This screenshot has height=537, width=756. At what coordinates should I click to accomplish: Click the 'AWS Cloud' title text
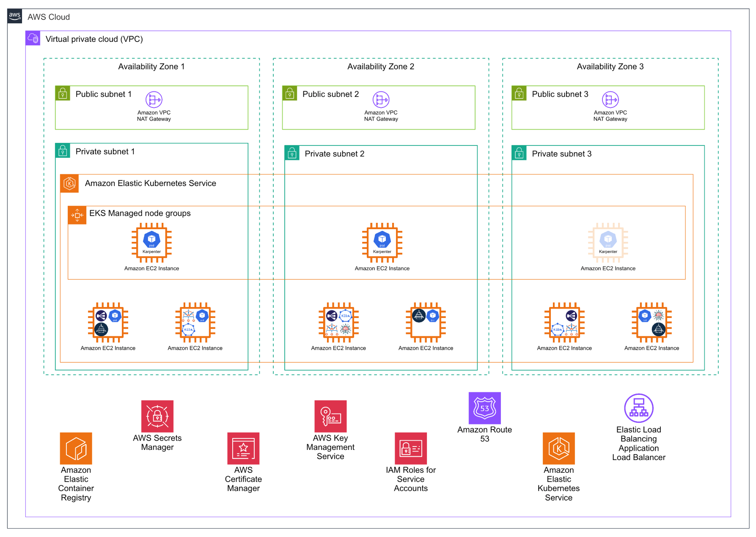pyautogui.click(x=49, y=17)
